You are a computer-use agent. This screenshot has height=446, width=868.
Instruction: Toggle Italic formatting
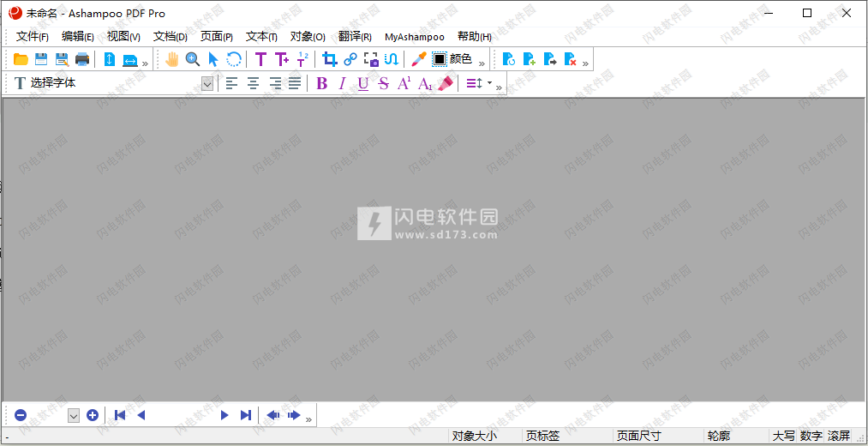(x=342, y=84)
